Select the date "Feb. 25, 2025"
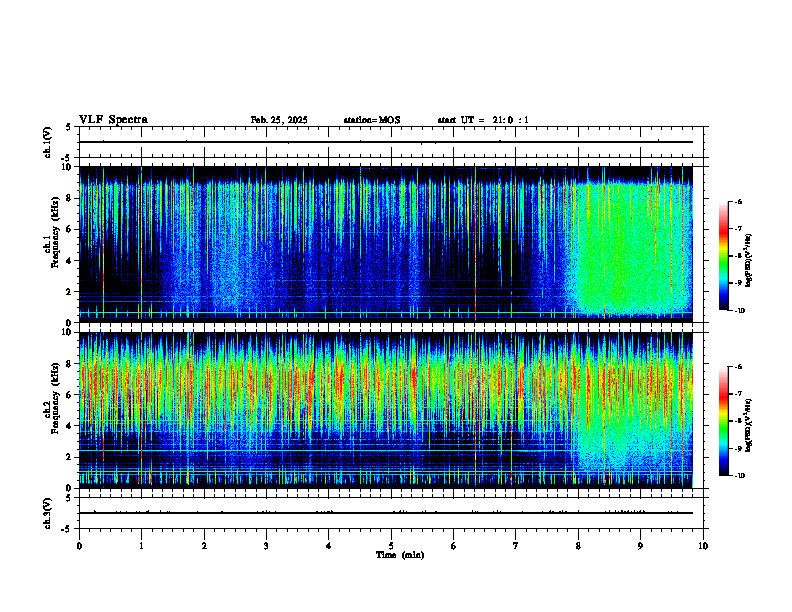 [x=279, y=120]
